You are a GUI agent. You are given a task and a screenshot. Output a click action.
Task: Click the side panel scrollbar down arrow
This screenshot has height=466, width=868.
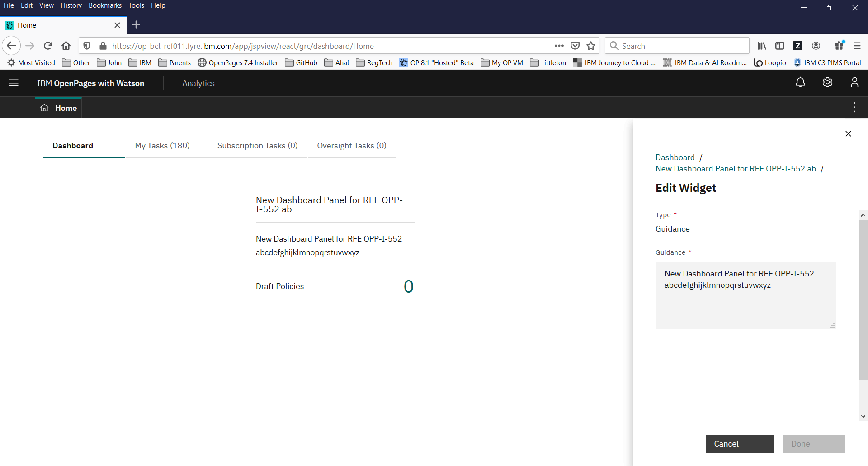[x=863, y=416]
